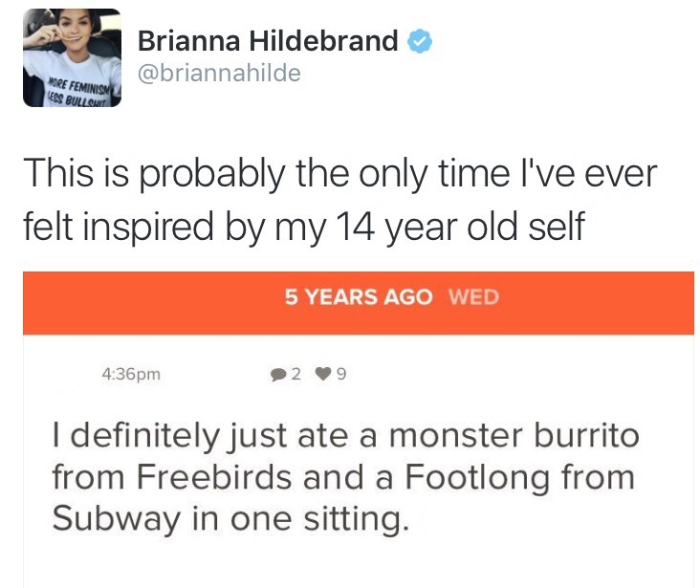Click the blue verified badge icon
Image resolution: width=700 pixels, height=588 pixels.
[x=420, y=41]
